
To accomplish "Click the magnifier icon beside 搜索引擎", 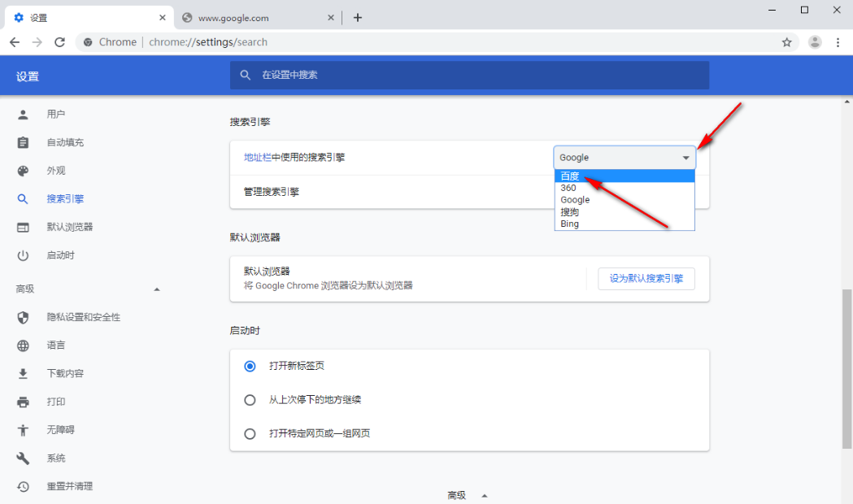I will pyautogui.click(x=23, y=199).
